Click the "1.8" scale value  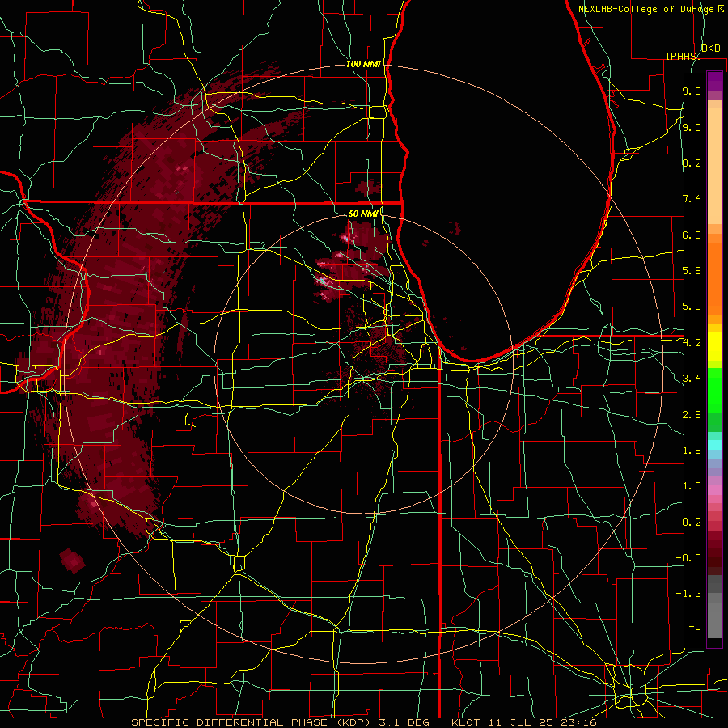692,451
